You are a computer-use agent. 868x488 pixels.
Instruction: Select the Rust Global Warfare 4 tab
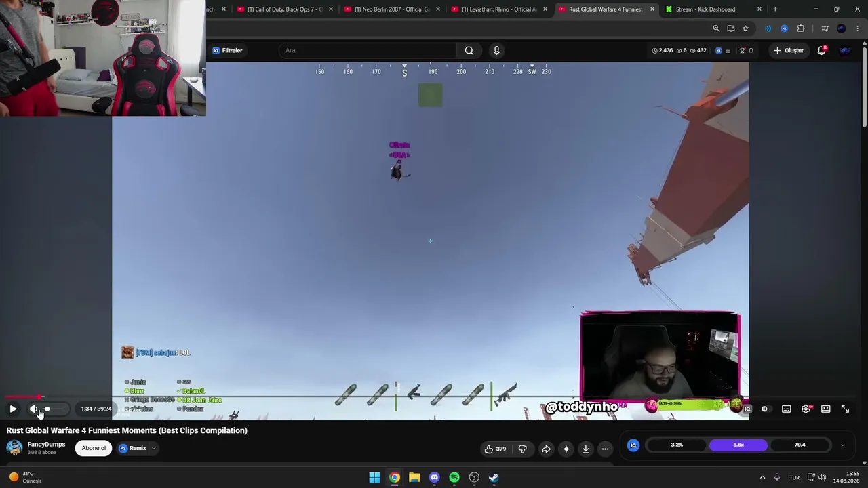[x=606, y=9]
